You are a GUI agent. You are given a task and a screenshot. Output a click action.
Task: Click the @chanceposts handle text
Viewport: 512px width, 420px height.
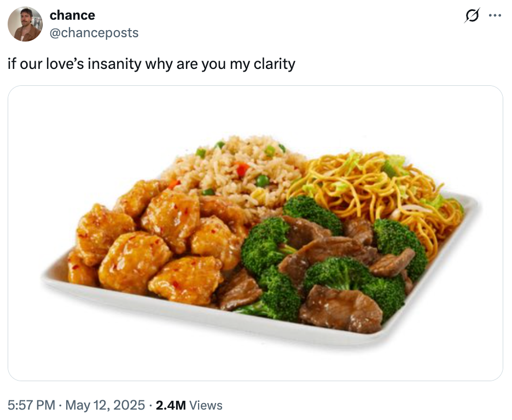tap(94, 33)
